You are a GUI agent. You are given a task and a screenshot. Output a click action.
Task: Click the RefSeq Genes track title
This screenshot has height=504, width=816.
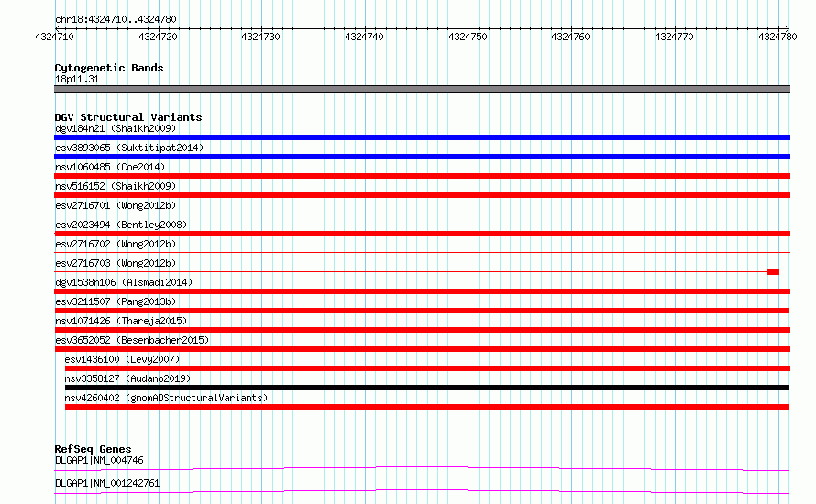pos(94,449)
